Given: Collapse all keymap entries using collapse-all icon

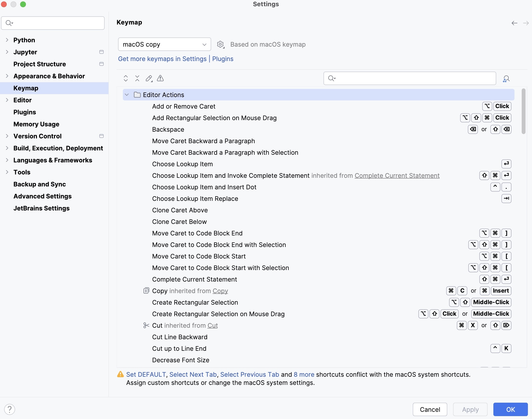Looking at the screenshot, I should coord(137,78).
